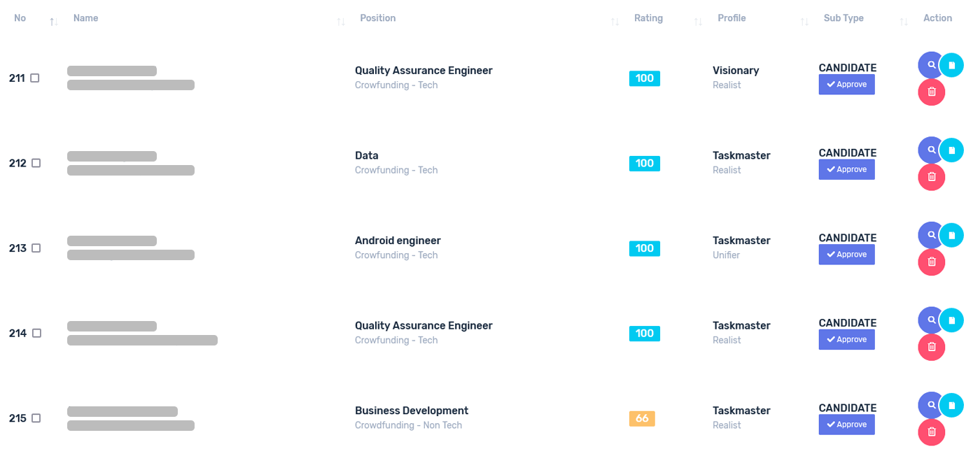Screen dimensions: 980x456
Task: Select the checkbox for row 213
Action: 36,248
